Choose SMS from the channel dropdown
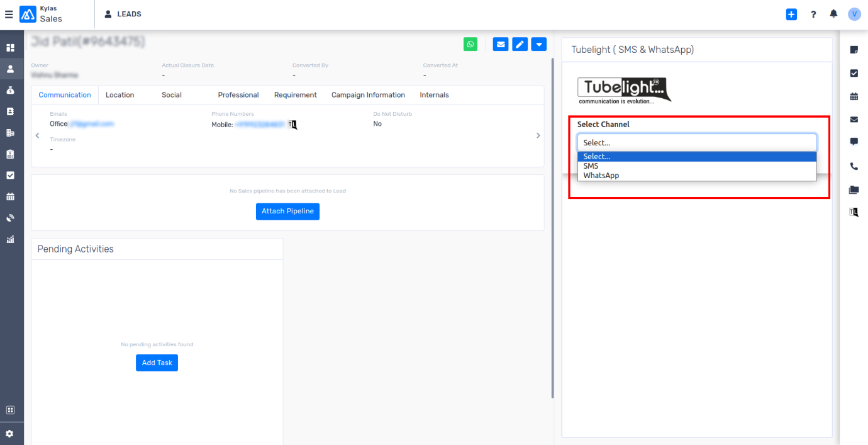868x445 pixels. tap(591, 166)
